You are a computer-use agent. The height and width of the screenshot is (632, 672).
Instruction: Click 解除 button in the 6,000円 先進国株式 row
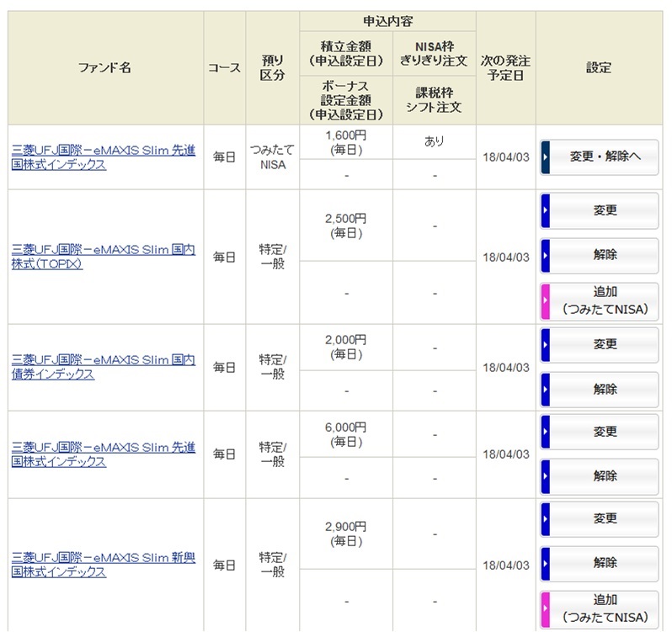(599, 476)
